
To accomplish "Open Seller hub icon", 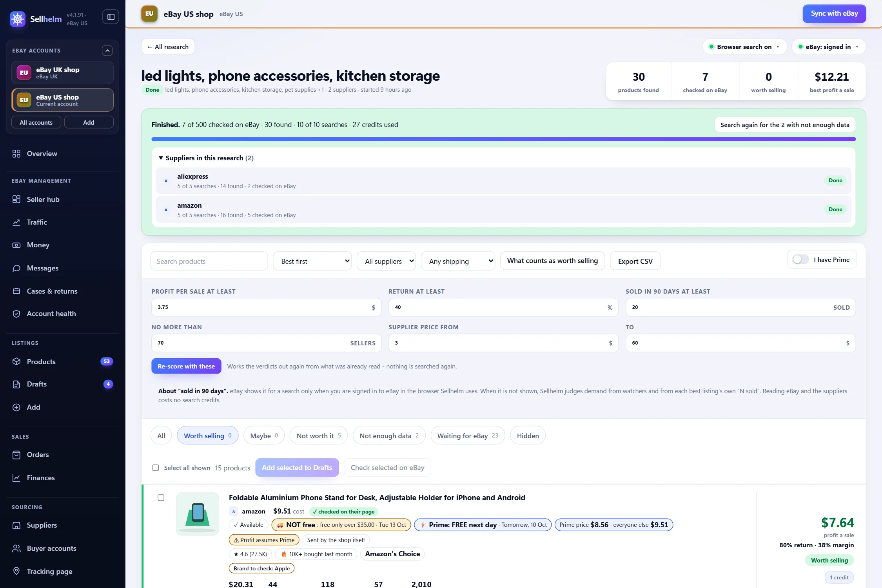I will 16,200.
